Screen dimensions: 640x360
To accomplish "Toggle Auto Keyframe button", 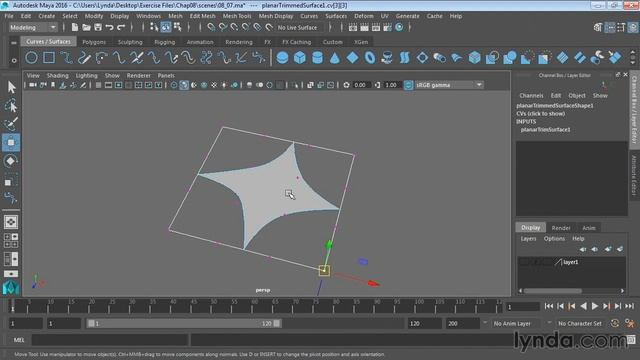I will (615, 323).
